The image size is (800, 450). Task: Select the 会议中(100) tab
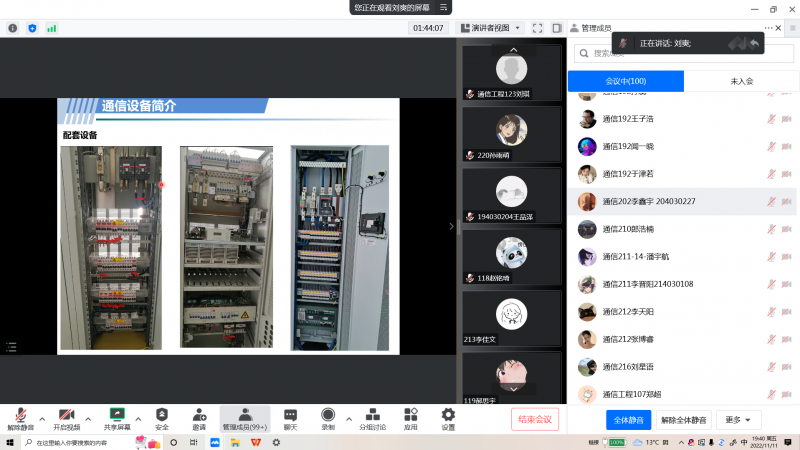[x=626, y=81]
